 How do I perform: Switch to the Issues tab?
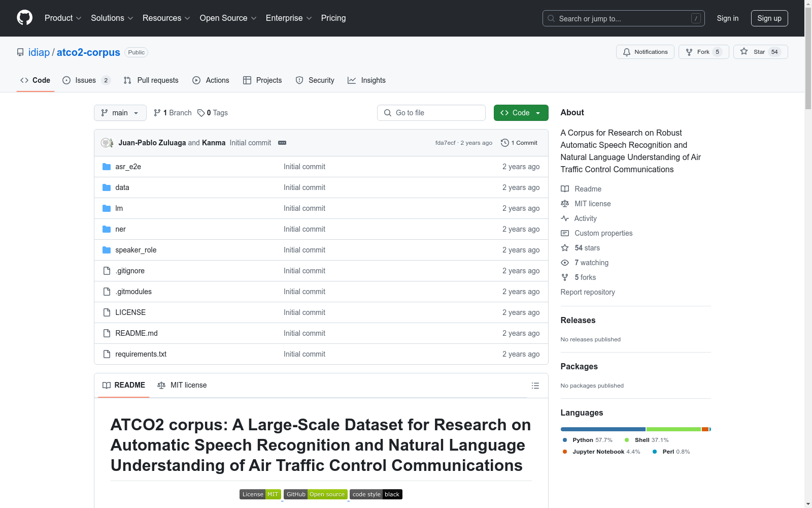pos(86,80)
